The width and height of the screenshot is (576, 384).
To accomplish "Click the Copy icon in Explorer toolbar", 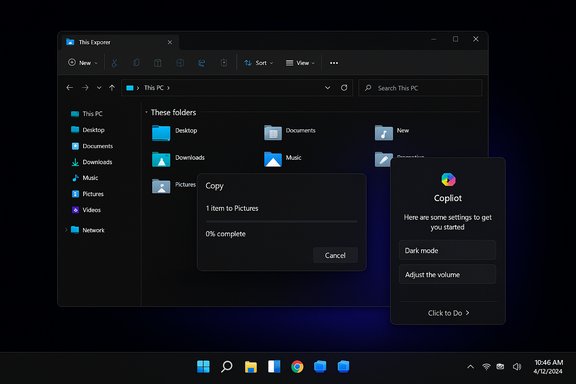I will 136,63.
